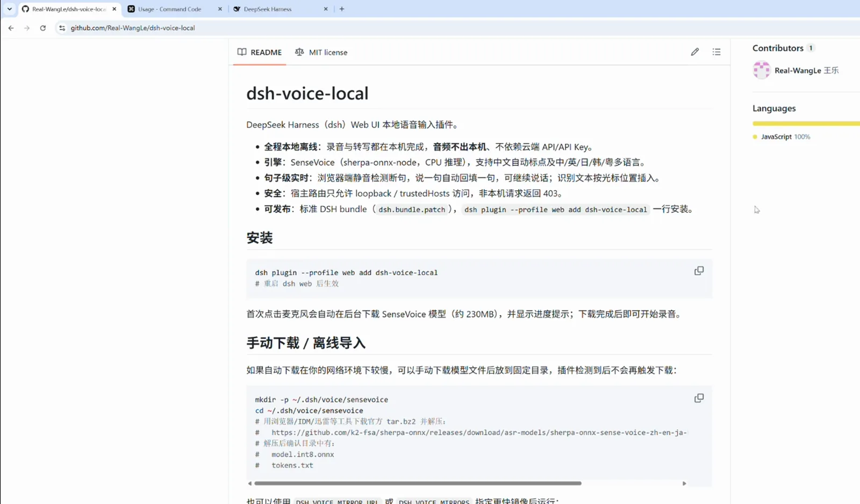Click the 手动下载 / 离线导入 heading
The width and height of the screenshot is (860, 504).
pos(306,343)
